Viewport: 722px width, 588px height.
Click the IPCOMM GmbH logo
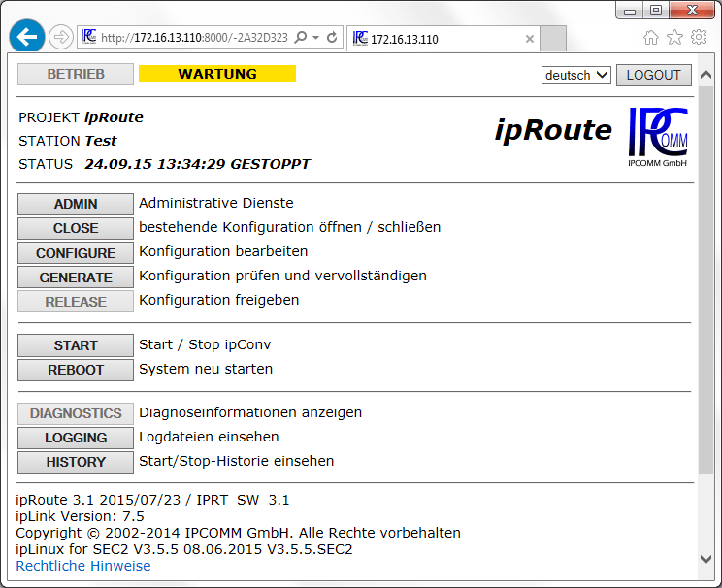click(658, 137)
